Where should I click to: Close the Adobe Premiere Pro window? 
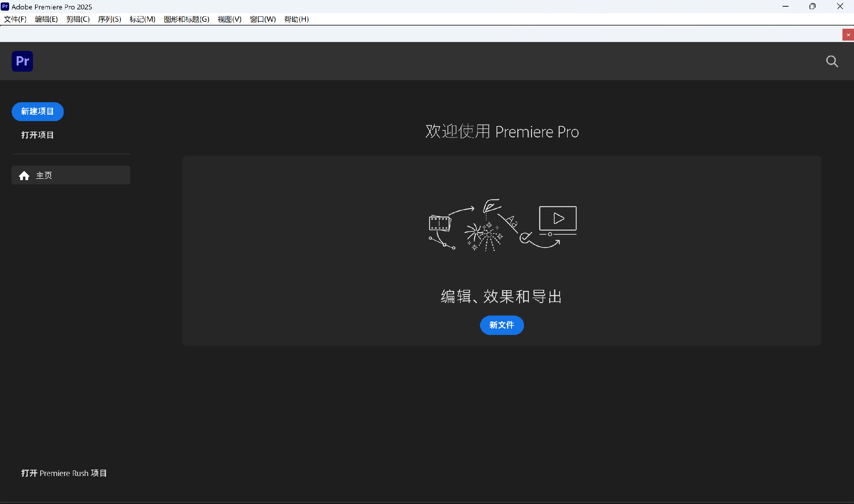coord(840,7)
